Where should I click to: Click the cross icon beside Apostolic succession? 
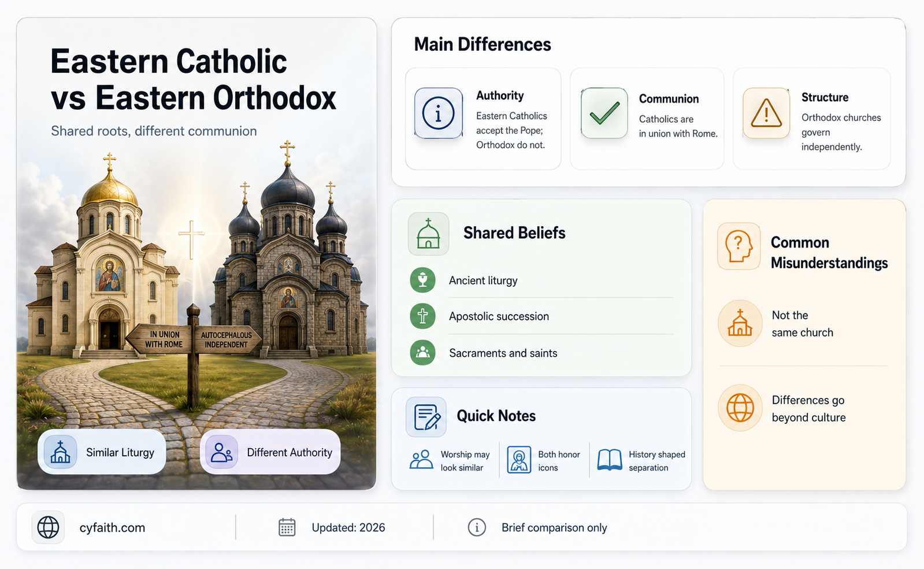click(x=422, y=316)
